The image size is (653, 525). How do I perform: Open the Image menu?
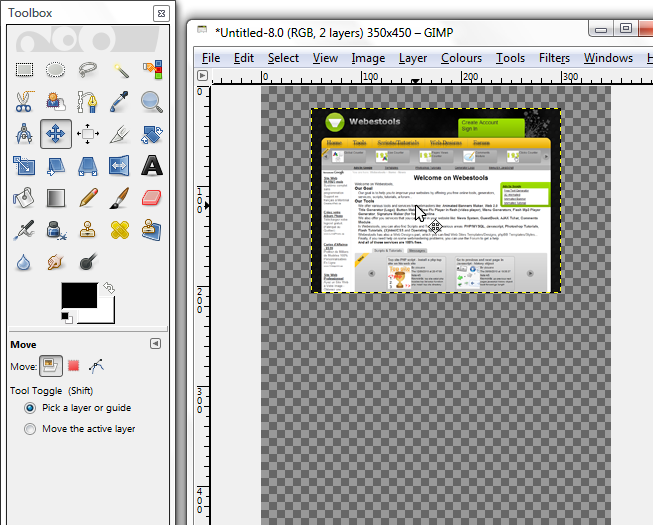(368, 58)
